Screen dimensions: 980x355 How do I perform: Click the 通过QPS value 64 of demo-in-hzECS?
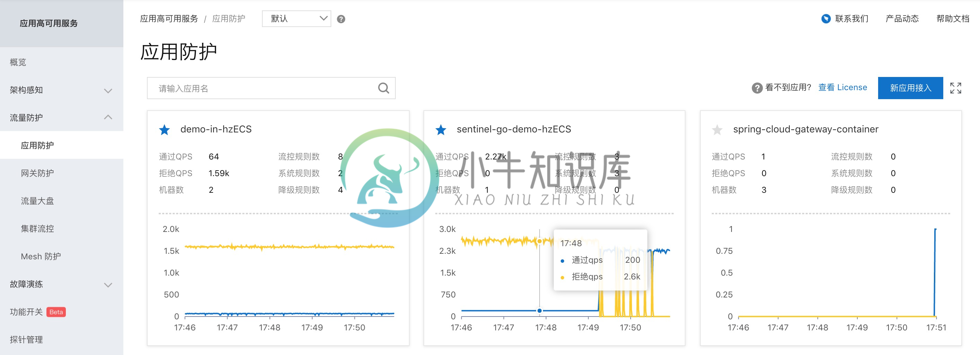[x=213, y=157]
